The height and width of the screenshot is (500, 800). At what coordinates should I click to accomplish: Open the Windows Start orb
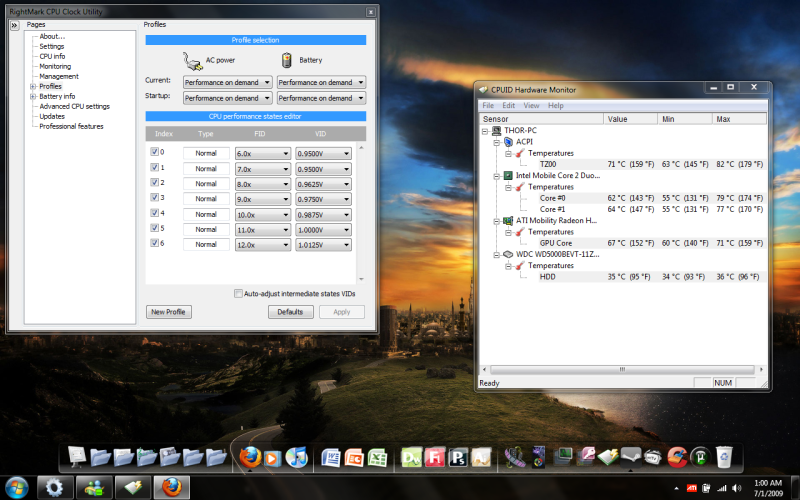(x=17, y=488)
